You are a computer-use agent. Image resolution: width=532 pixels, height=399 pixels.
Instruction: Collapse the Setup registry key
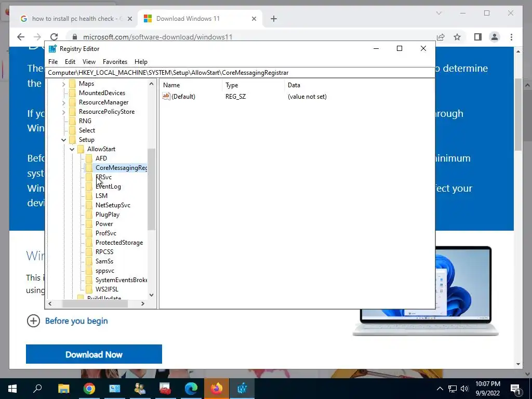point(63,140)
